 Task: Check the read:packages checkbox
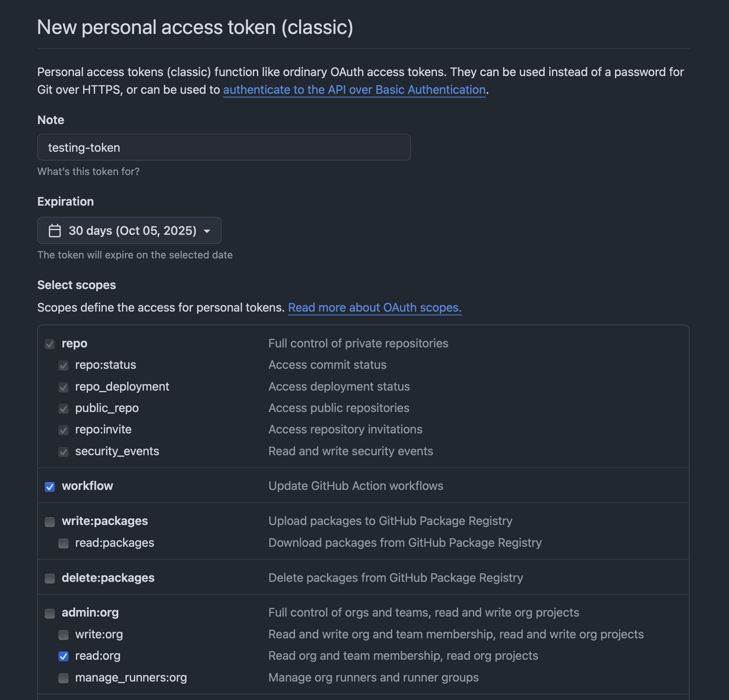click(63, 543)
